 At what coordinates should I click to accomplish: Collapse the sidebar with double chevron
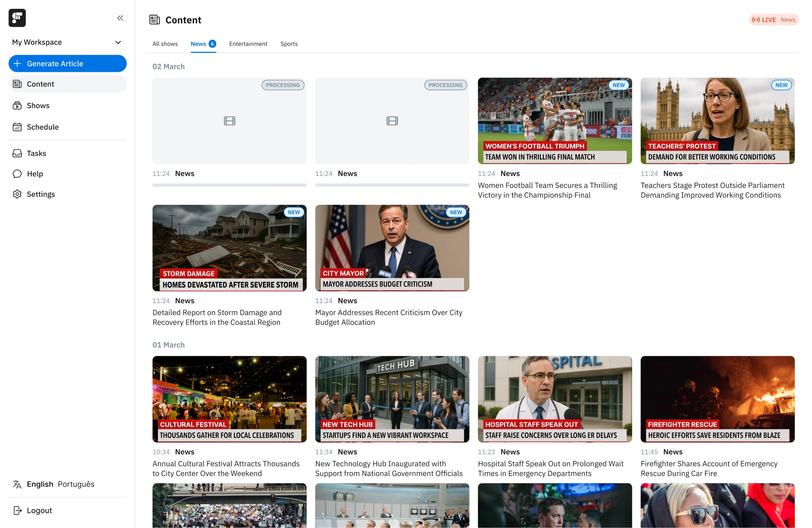[x=120, y=18]
